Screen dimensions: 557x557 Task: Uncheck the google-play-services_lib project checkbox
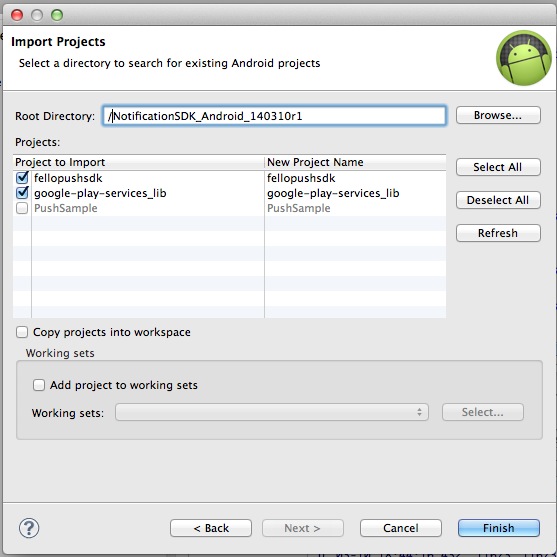pos(22,193)
